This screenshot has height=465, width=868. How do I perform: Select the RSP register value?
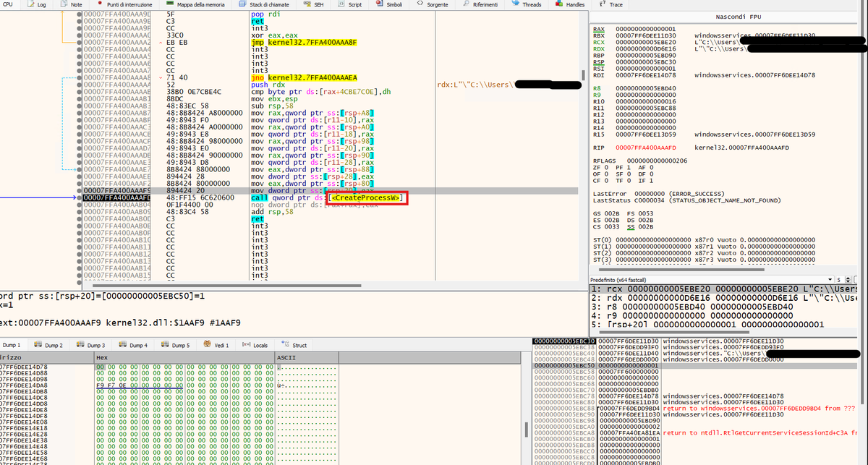[646, 61]
